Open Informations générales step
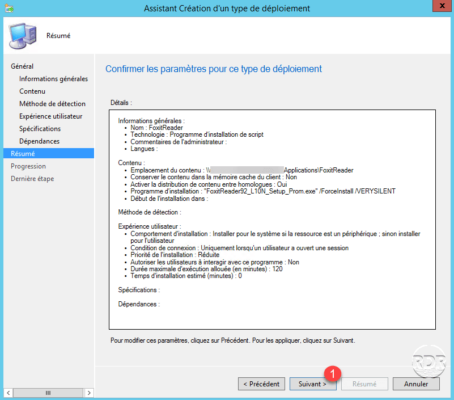This screenshot has height=400, width=454. 53,79
